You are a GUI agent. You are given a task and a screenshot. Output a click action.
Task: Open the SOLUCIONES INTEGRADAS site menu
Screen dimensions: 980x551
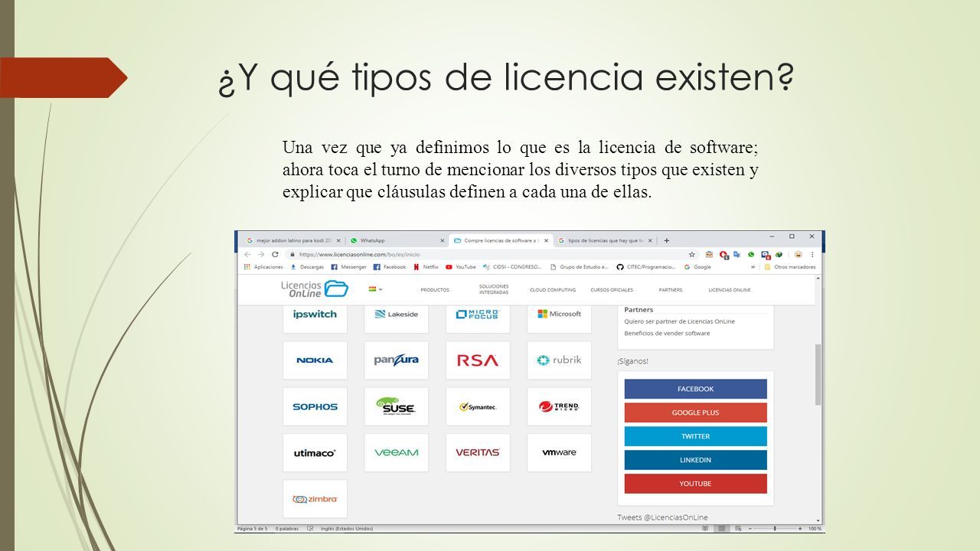[x=494, y=289]
